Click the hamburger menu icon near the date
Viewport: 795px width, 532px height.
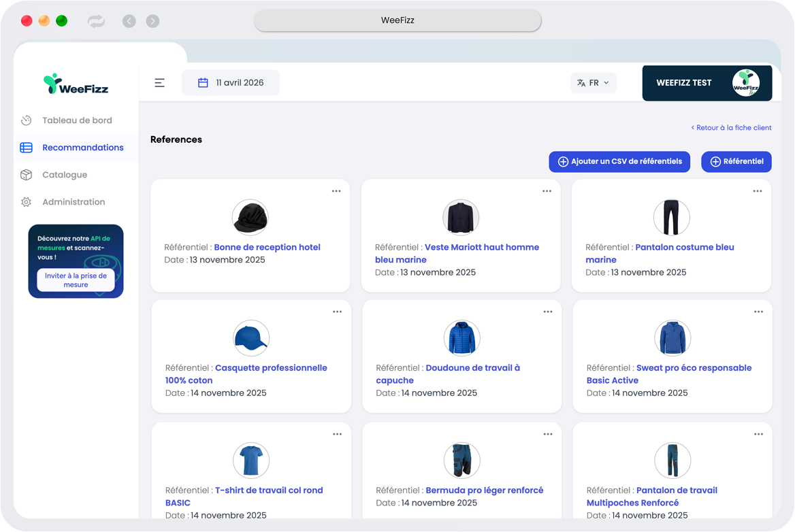coord(159,82)
